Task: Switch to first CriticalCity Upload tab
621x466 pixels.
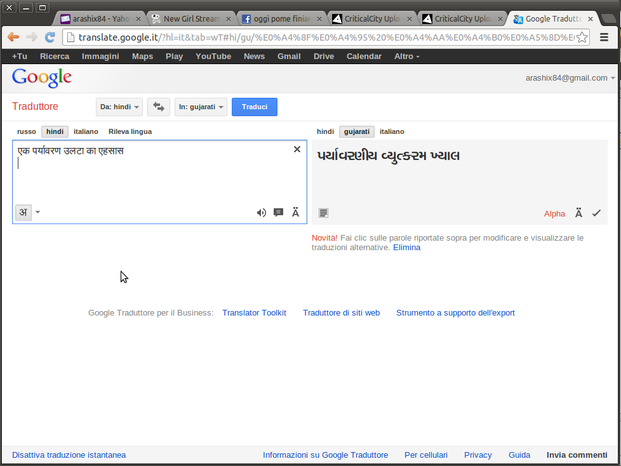Action: click(371, 19)
